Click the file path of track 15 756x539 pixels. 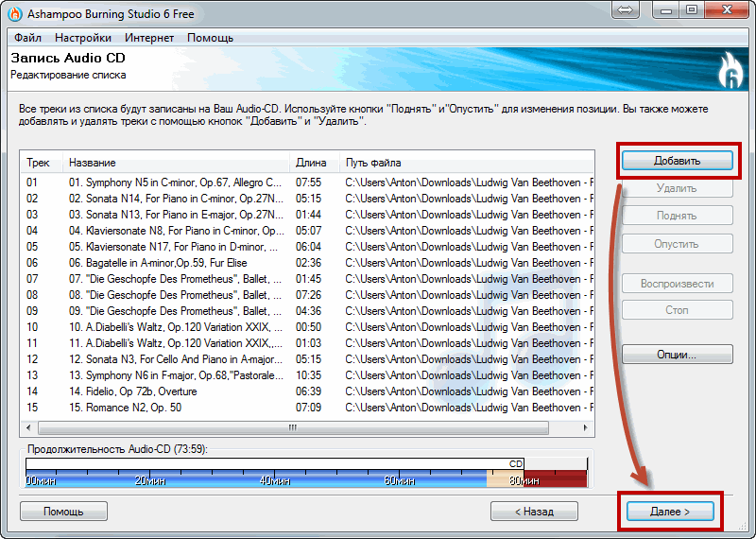tap(469, 408)
